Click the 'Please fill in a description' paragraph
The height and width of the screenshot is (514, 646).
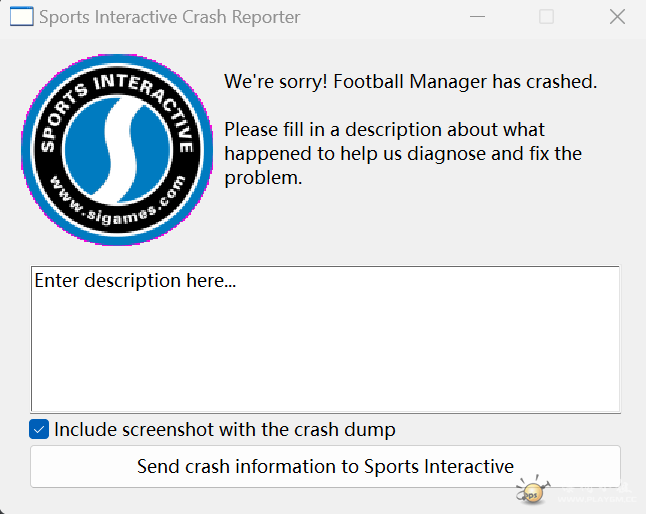402,154
